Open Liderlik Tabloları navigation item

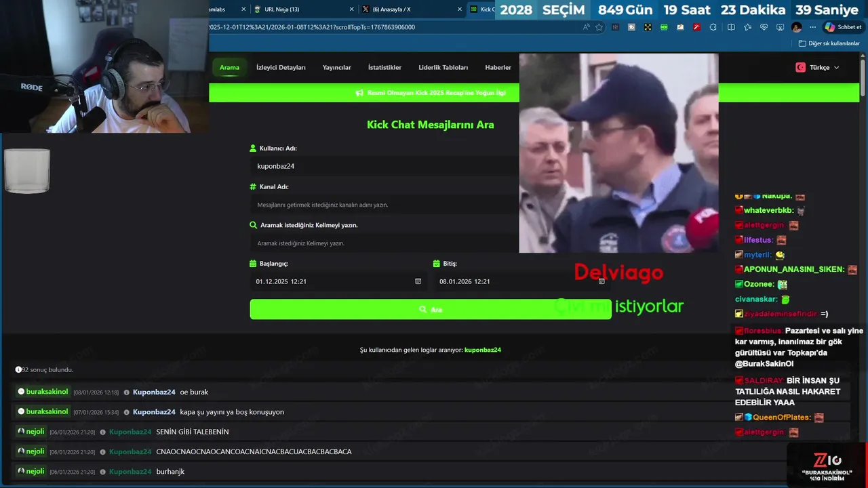(x=443, y=67)
